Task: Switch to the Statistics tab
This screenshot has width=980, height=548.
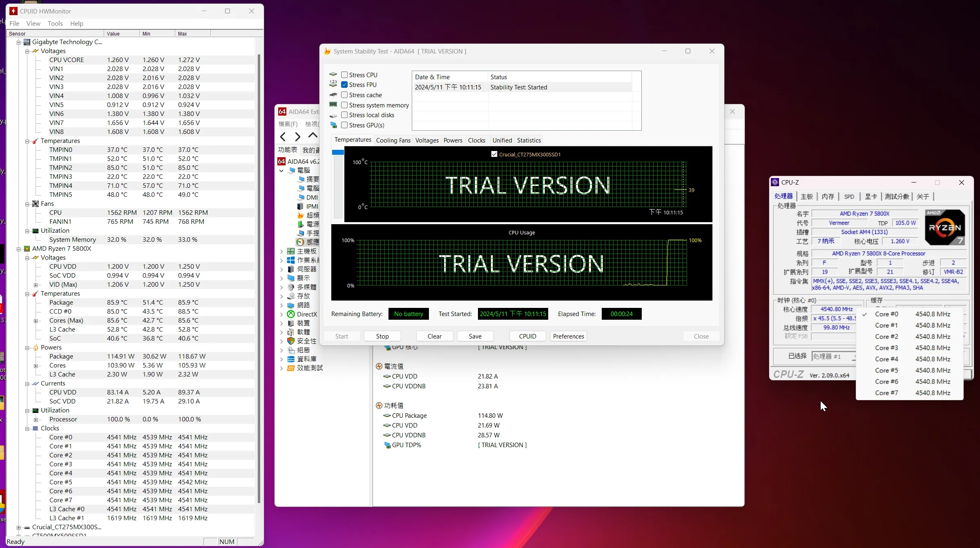Action: click(x=529, y=140)
